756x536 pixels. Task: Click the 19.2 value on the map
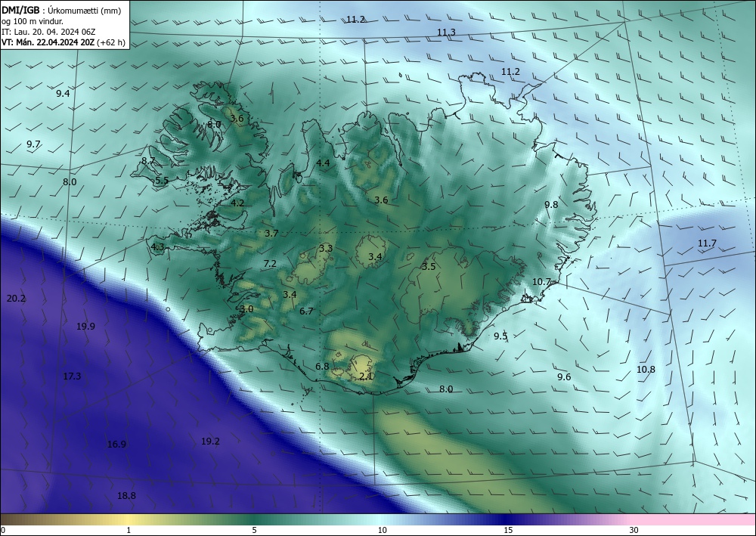211,442
